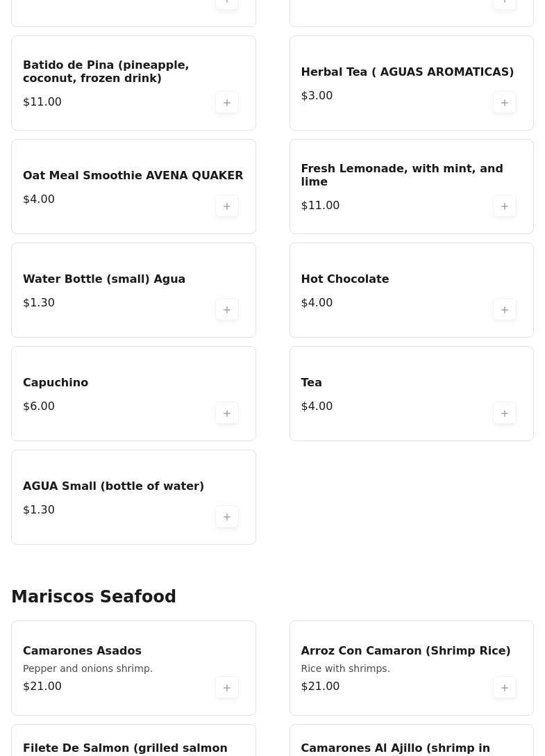The width and height of the screenshot is (545, 756).
Task: Click the Mariscos Seafood section heading
Action: click(94, 597)
